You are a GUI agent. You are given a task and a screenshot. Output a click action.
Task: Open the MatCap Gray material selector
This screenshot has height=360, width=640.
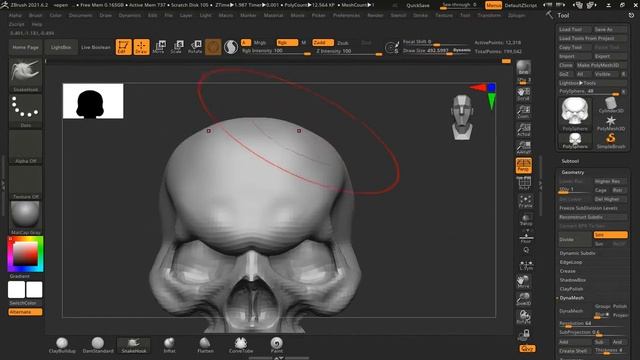click(x=25, y=218)
